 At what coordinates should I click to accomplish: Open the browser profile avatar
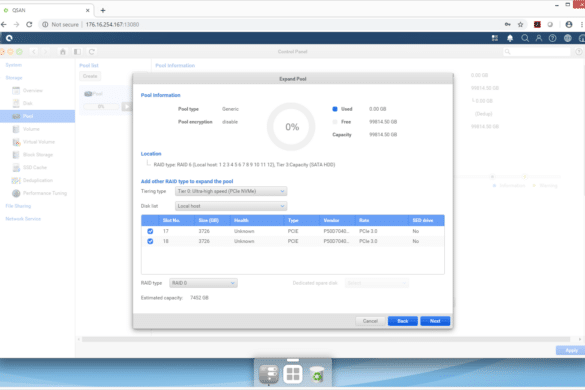(569, 25)
